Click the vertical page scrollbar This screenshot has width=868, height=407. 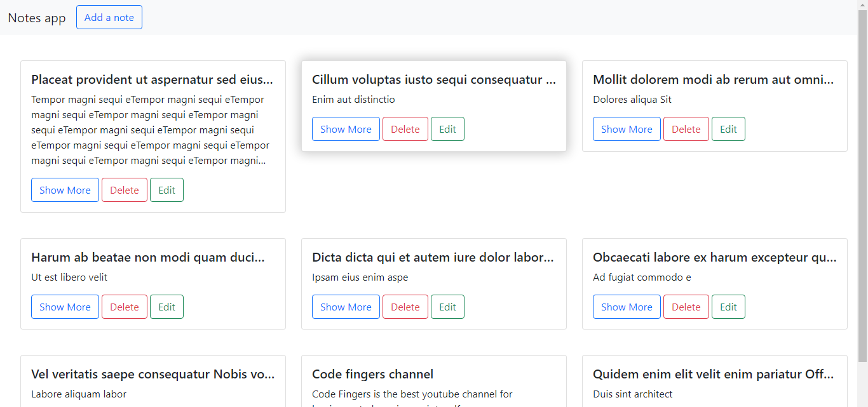[862, 190]
